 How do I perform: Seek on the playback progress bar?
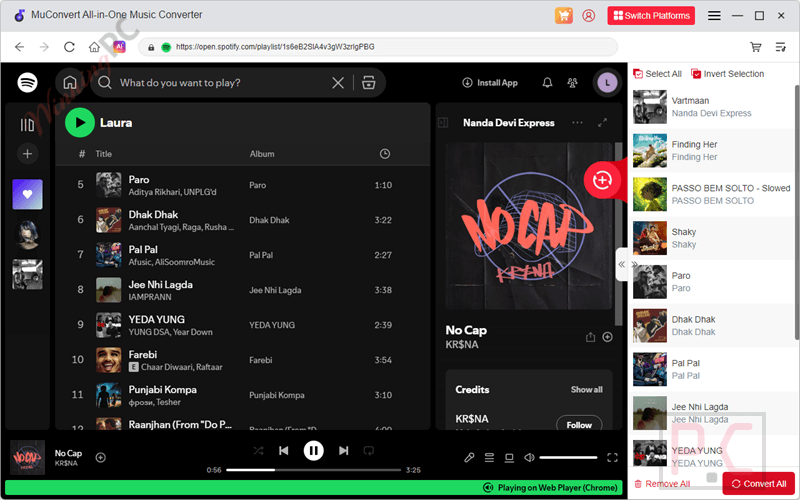click(x=313, y=470)
